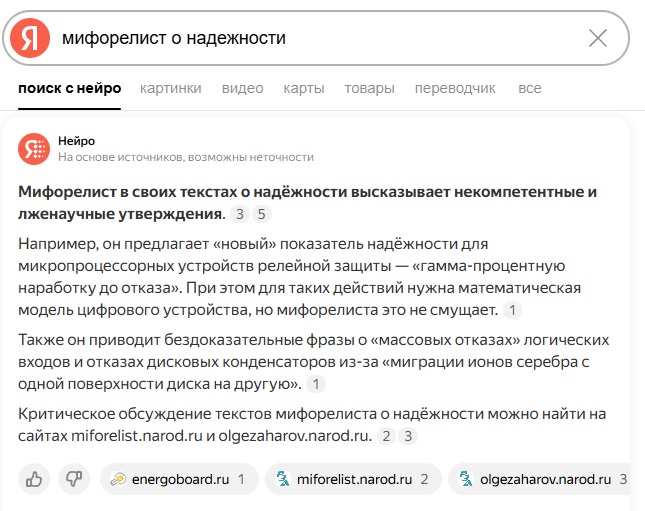
Task: Click the energoboard.ru favicon icon
Action: tap(118, 479)
